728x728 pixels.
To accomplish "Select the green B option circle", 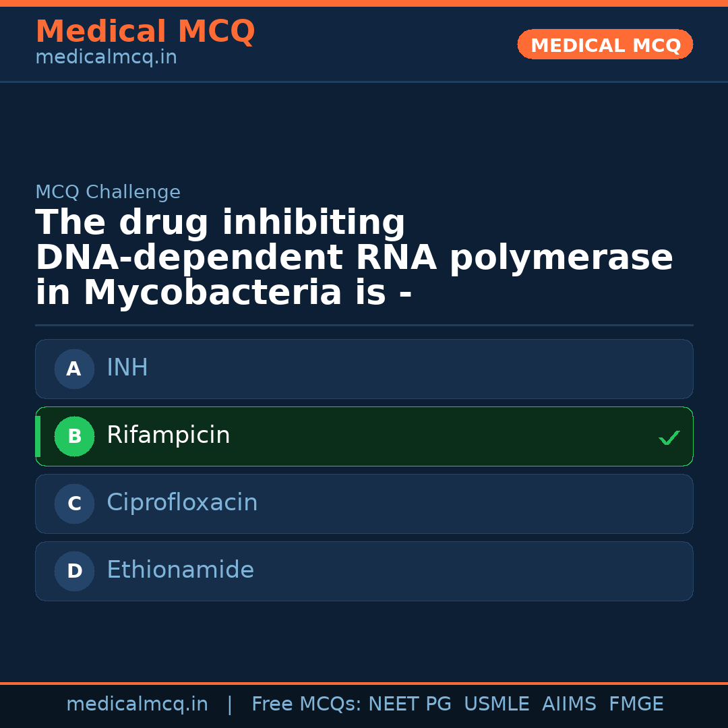I will (x=74, y=436).
